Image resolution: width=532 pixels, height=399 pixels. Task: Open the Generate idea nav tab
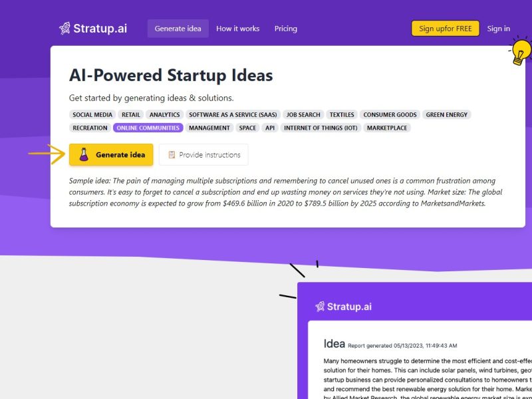(x=178, y=29)
